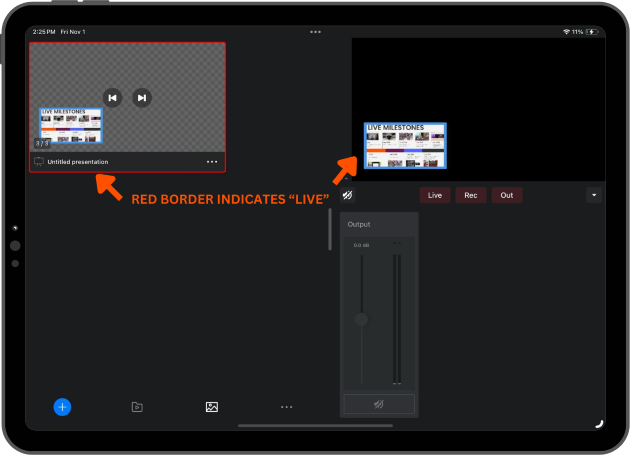Click the slide counter 3 / 3 badge
This screenshot has height=455, width=630.
[42, 143]
